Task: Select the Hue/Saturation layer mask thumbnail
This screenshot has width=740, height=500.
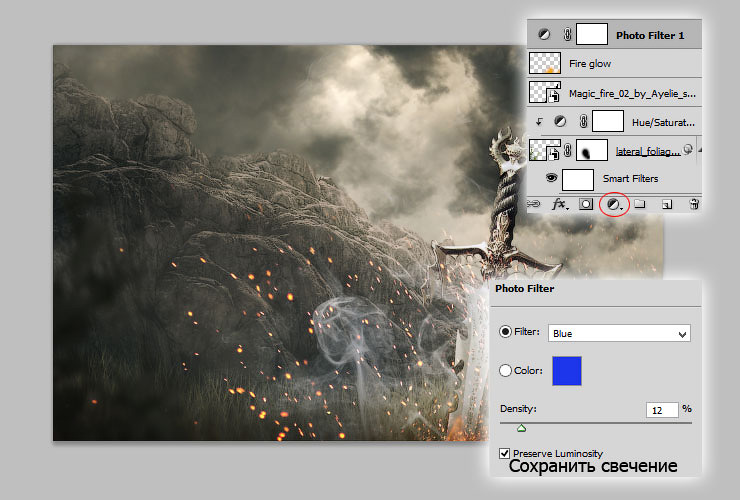Action: click(608, 121)
